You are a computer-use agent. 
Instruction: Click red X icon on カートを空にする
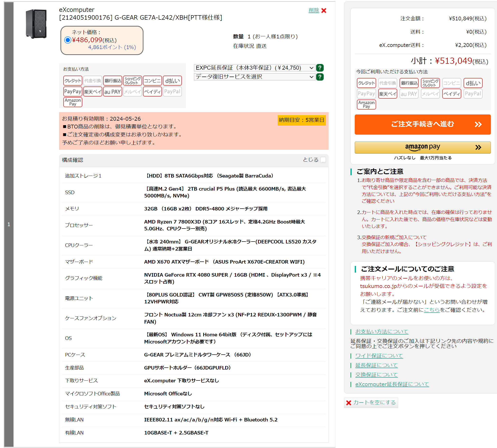point(349,403)
